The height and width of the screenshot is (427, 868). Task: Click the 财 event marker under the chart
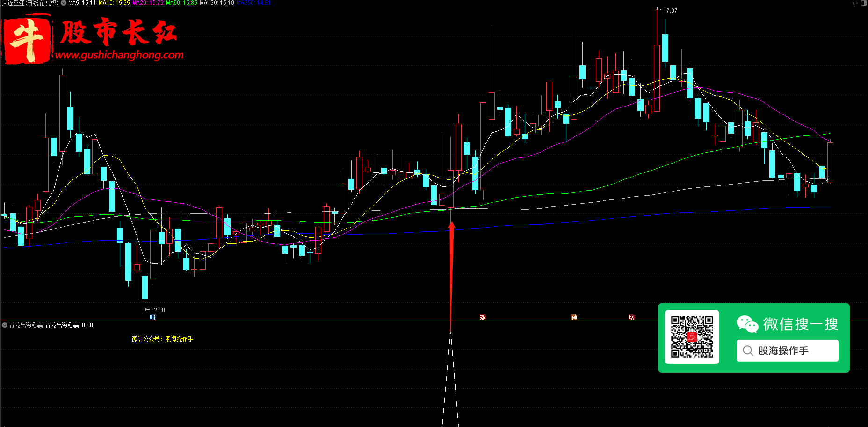pyautogui.click(x=152, y=318)
